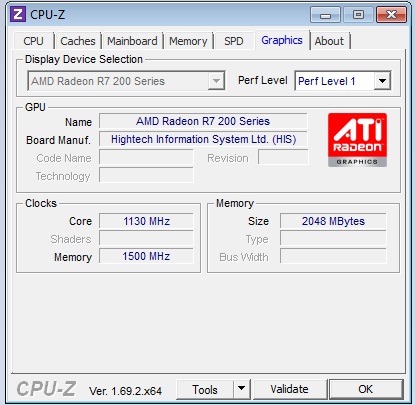The height and width of the screenshot is (405, 415).
Task: Go to the Mainboard tab
Action: (x=132, y=41)
